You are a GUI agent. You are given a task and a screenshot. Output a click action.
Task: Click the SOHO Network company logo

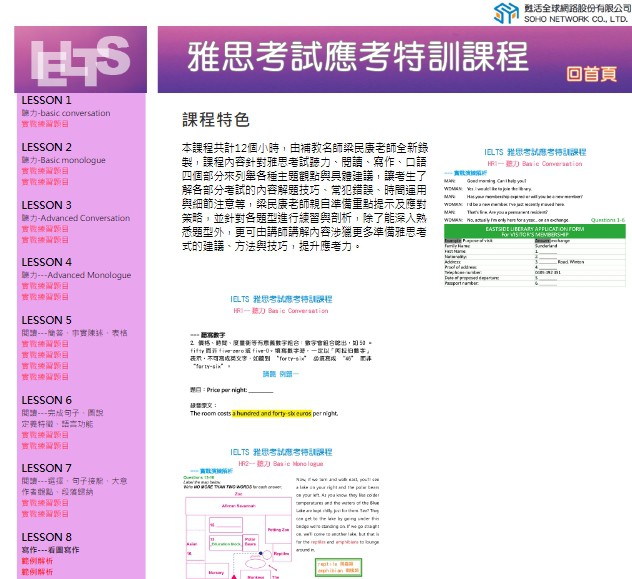pyautogui.click(x=561, y=13)
